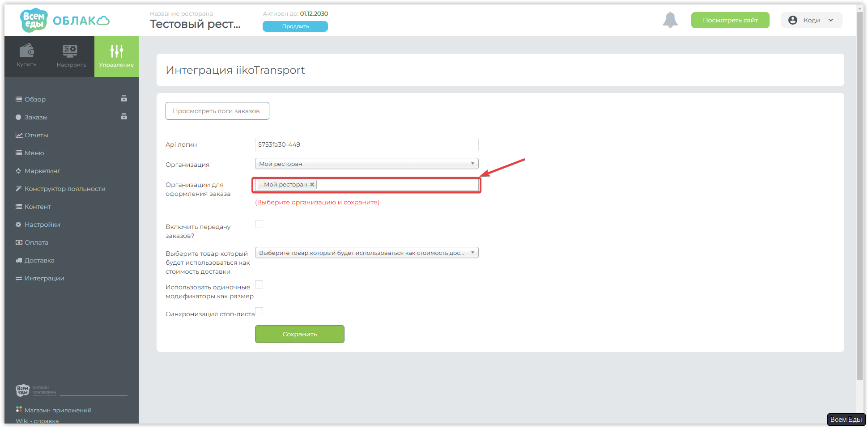Image resolution: width=868 pixels, height=428 pixels.
Task: Click the lock icon beside Заказы
Action: [x=124, y=117]
